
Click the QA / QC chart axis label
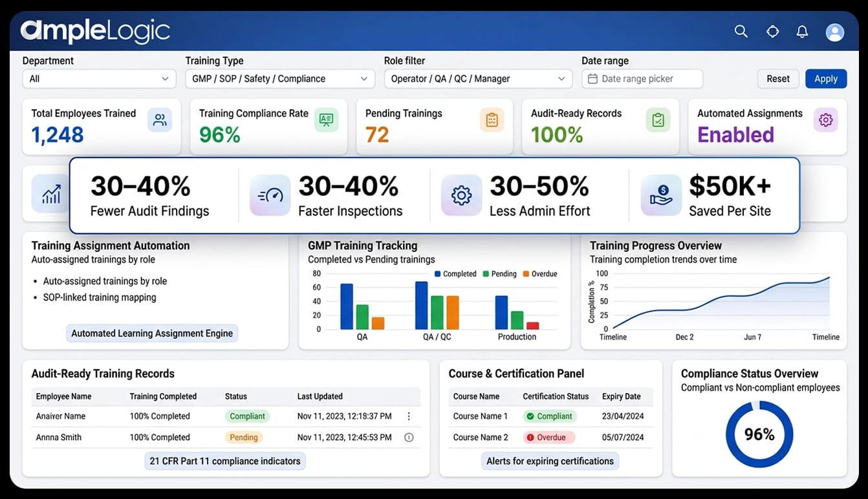tap(437, 337)
